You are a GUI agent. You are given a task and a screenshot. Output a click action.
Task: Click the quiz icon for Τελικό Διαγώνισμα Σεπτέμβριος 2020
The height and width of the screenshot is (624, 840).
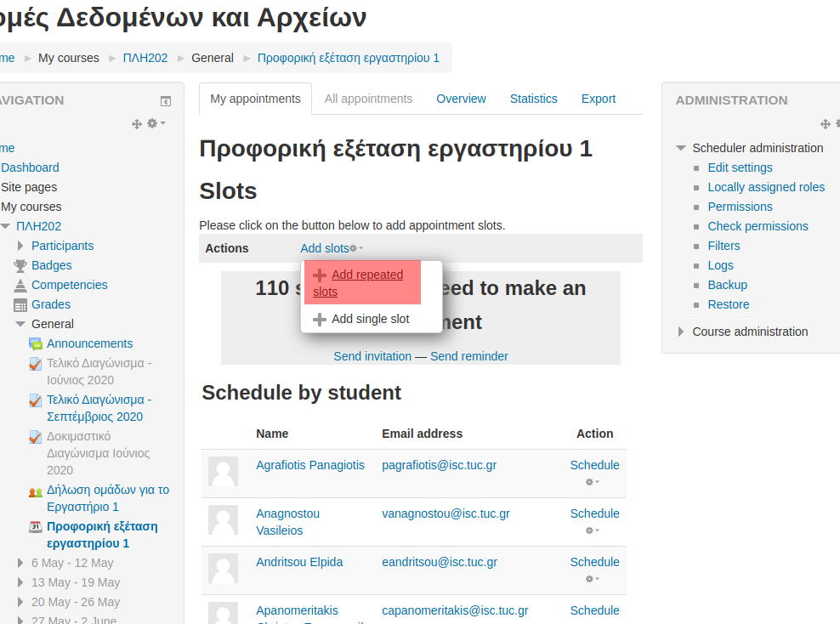[36, 400]
